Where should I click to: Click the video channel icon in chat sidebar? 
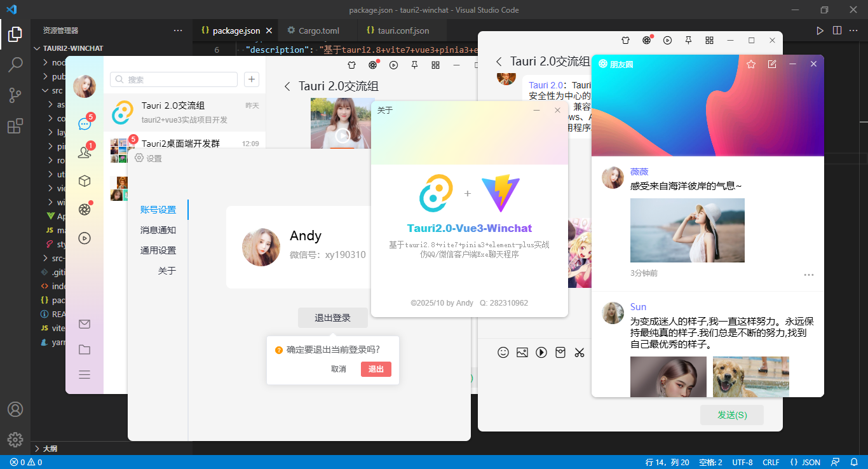pos(85,238)
